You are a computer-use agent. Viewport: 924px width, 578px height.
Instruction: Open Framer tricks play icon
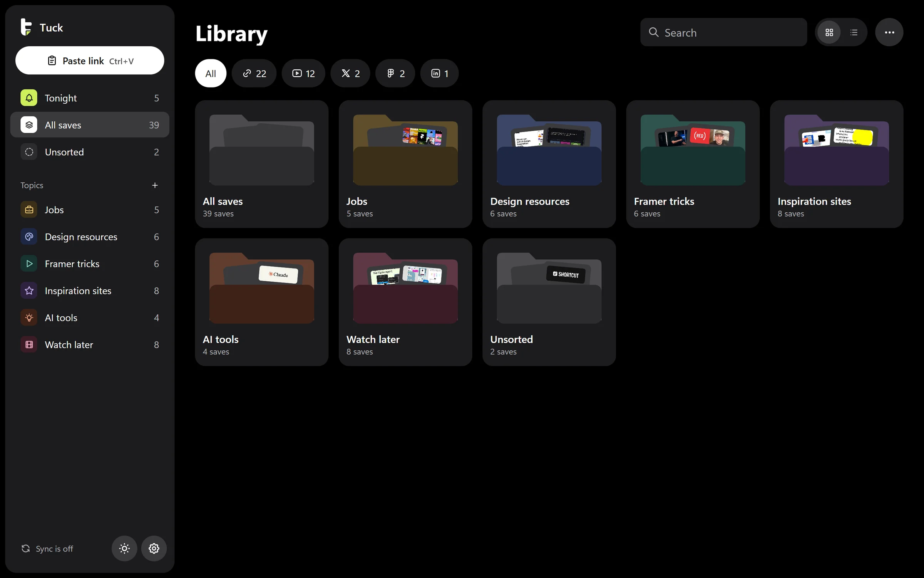(x=29, y=264)
